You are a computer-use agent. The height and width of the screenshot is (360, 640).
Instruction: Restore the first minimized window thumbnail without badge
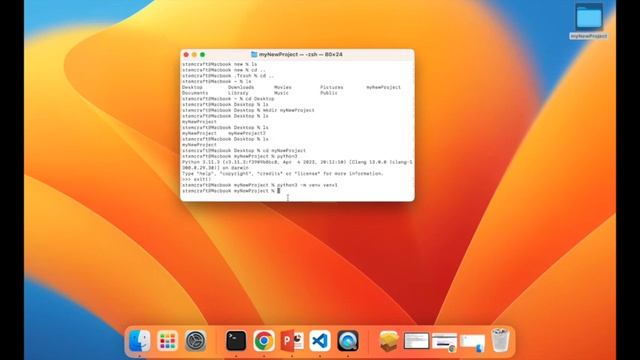click(416, 341)
